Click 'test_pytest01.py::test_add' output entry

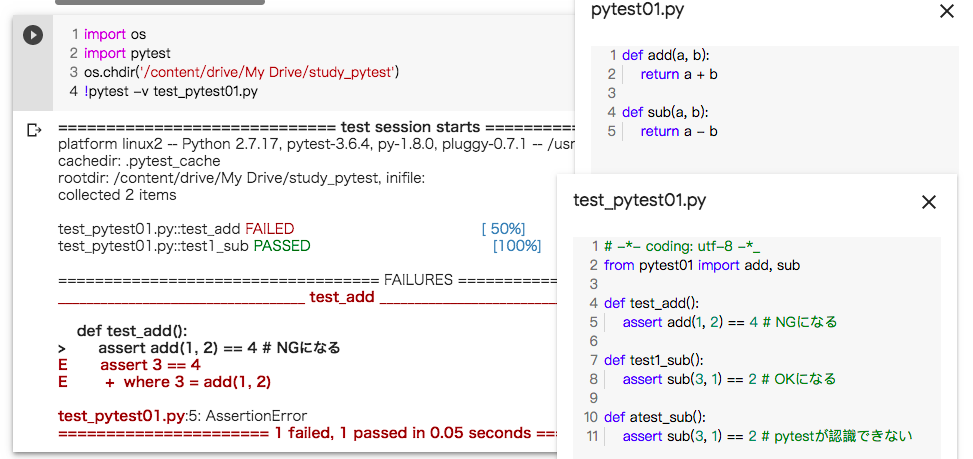(x=150, y=229)
